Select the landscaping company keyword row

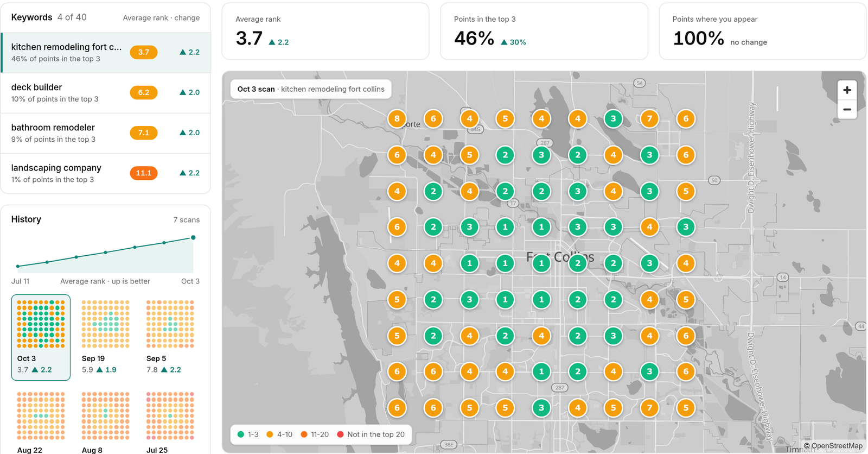pos(106,173)
